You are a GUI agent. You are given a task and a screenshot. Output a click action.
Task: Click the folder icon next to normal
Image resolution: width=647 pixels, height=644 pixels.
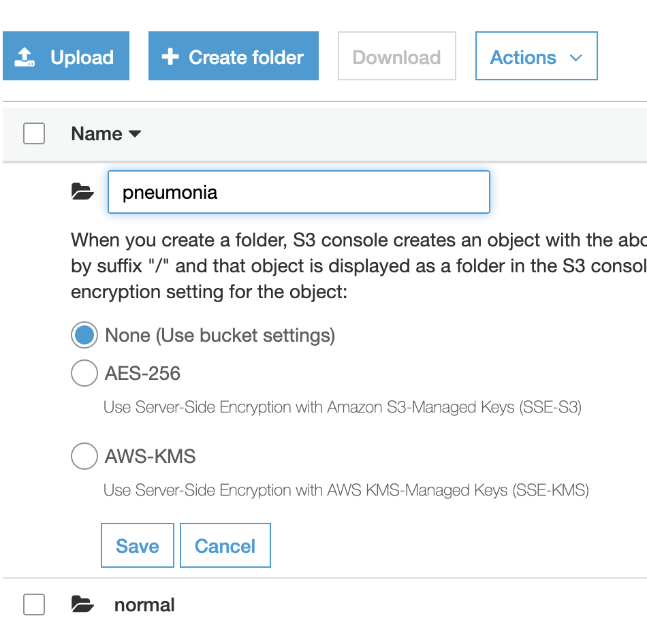point(82,604)
